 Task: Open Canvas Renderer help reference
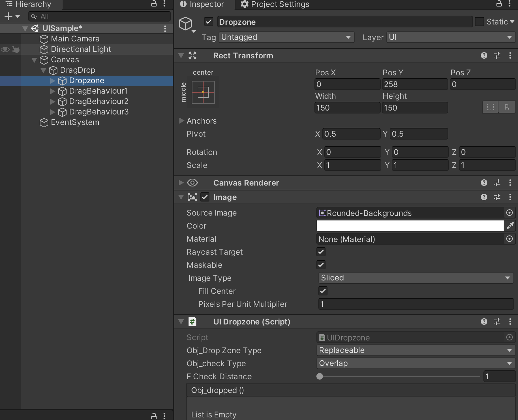484,183
